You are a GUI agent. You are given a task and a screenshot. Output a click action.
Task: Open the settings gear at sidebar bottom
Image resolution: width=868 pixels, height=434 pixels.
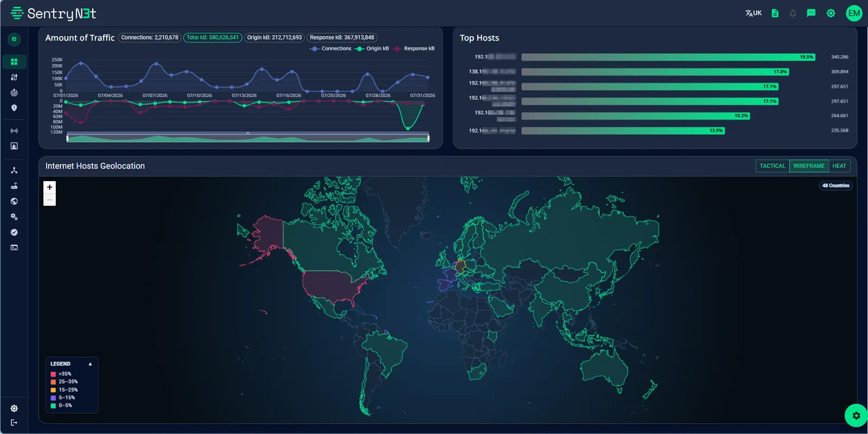14,409
